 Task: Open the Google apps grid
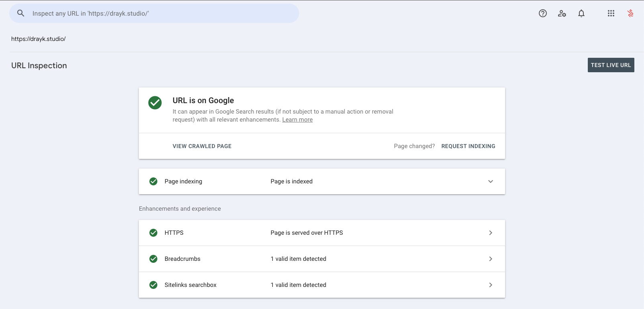click(x=611, y=13)
